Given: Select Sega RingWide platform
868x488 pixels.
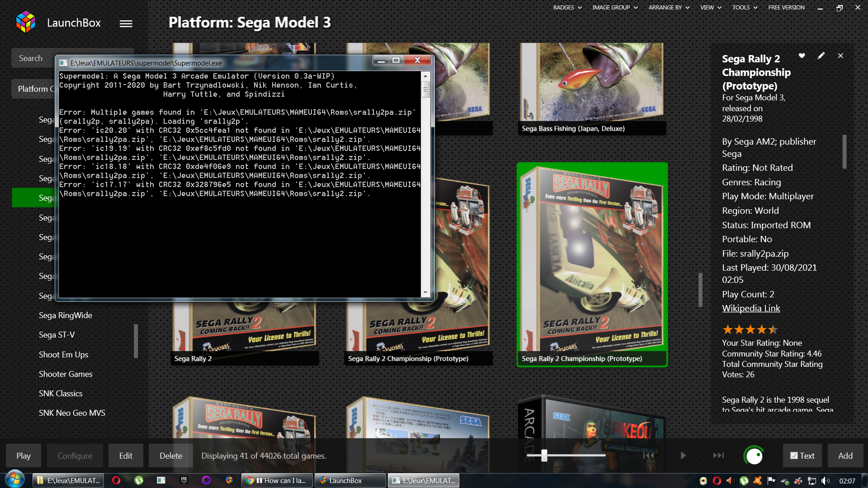Looking at the screenshot, I should [x=66, y=315].
